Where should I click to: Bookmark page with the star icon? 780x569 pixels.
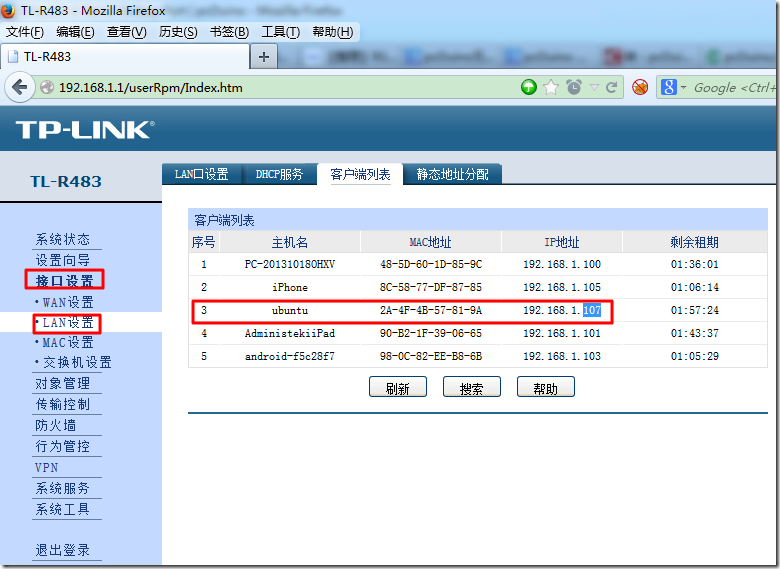click(551, 88)
